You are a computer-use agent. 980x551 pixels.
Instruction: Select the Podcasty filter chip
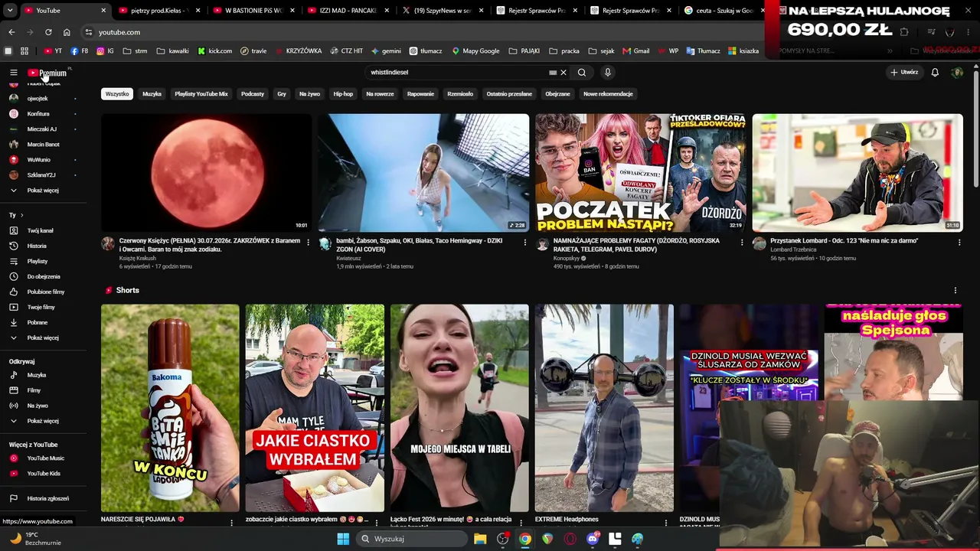click(253, 94)
